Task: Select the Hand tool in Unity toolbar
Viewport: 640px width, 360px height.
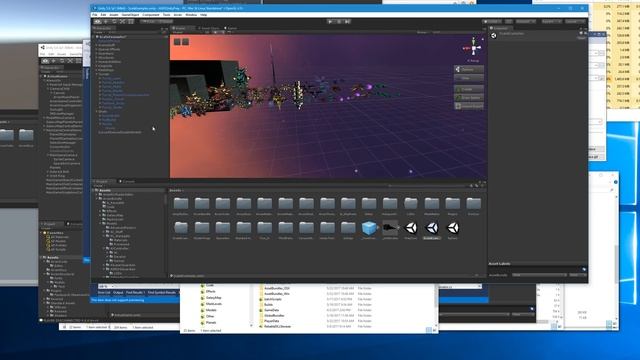Action: 97,21
